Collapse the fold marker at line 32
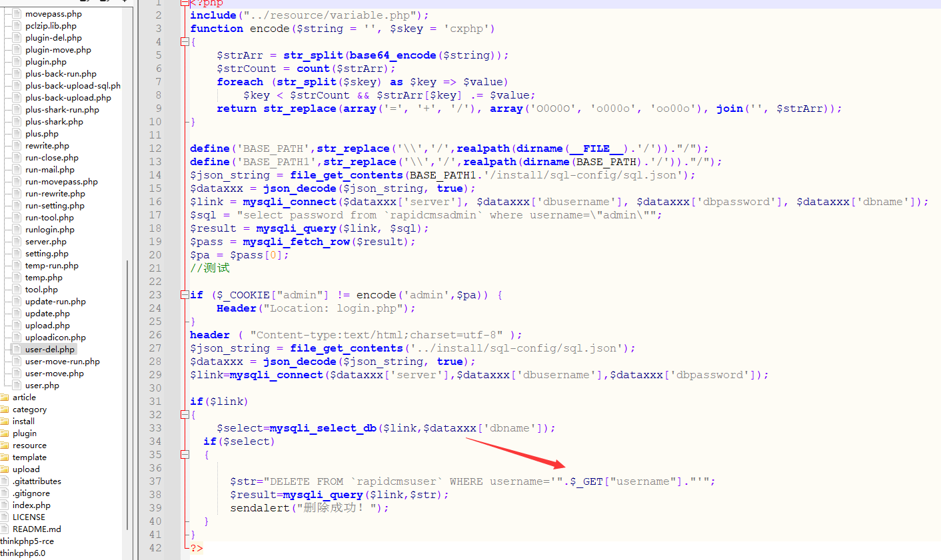Image resolution: width=941 pixels, height=560 pixels. (x=185, y=415)
